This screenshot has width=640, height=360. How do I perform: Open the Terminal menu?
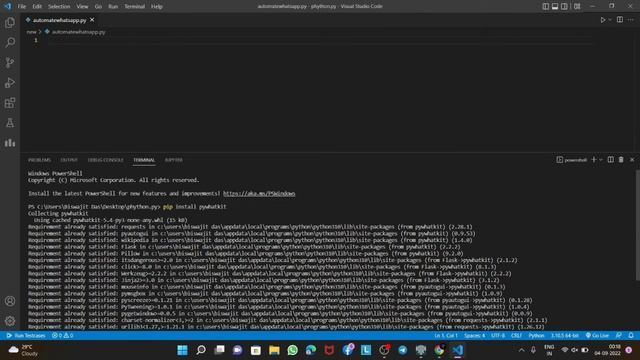click(135, 7)
